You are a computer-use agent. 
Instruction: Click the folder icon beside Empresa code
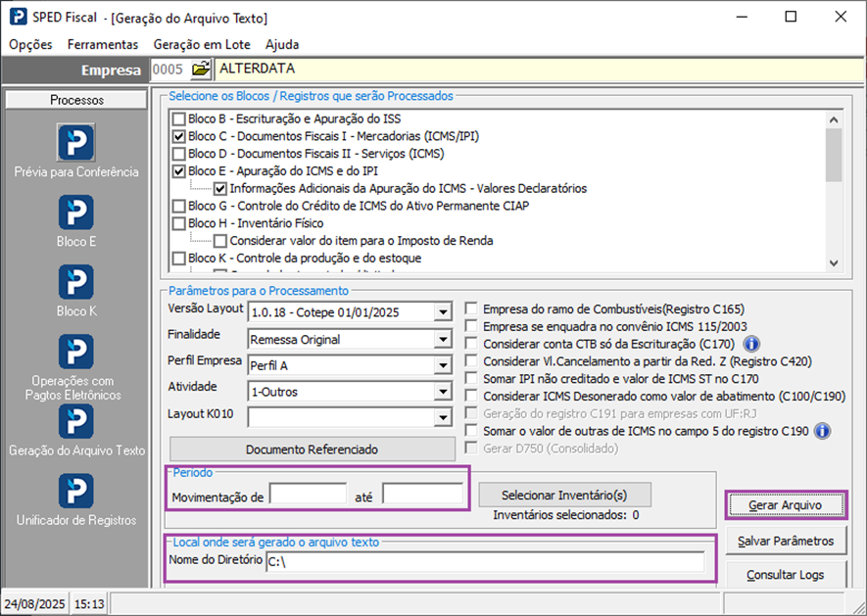[x=200, y=70]
